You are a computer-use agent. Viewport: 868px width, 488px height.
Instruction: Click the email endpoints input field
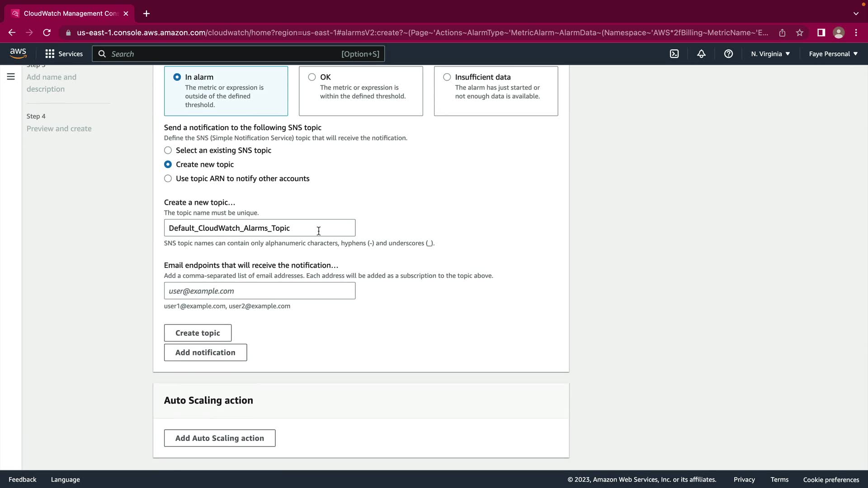(x=259, y=291)
